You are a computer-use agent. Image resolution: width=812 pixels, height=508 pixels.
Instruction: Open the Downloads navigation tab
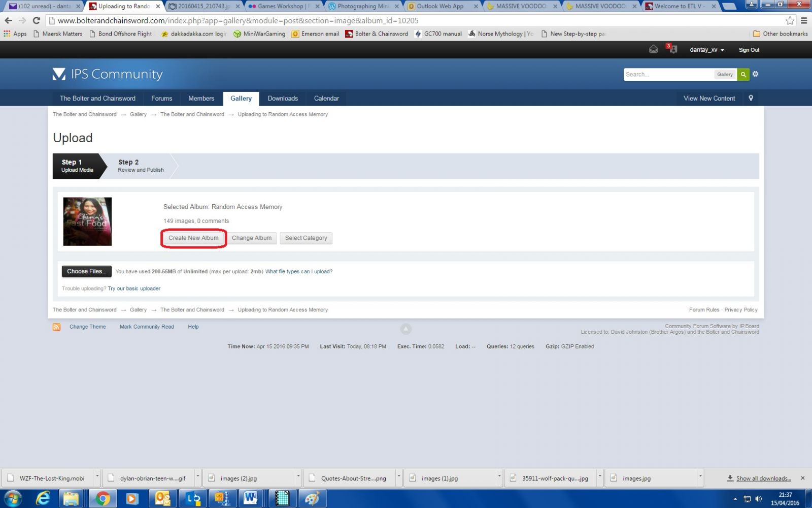(283, 98)
